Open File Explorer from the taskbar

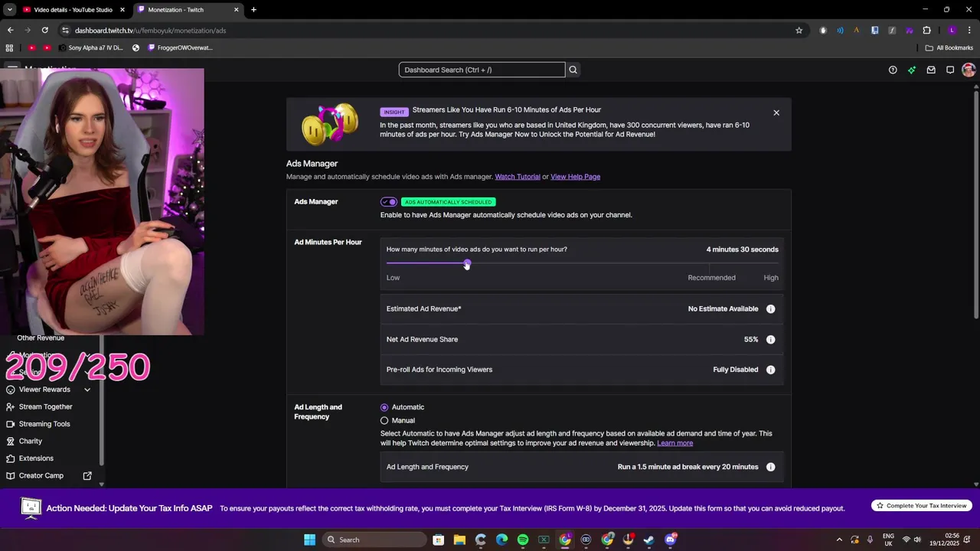(459, 540)
